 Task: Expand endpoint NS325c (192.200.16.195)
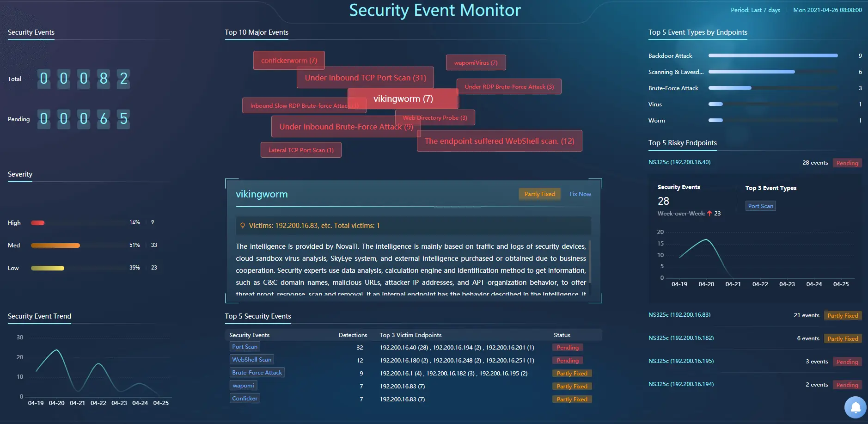(681, 361)
